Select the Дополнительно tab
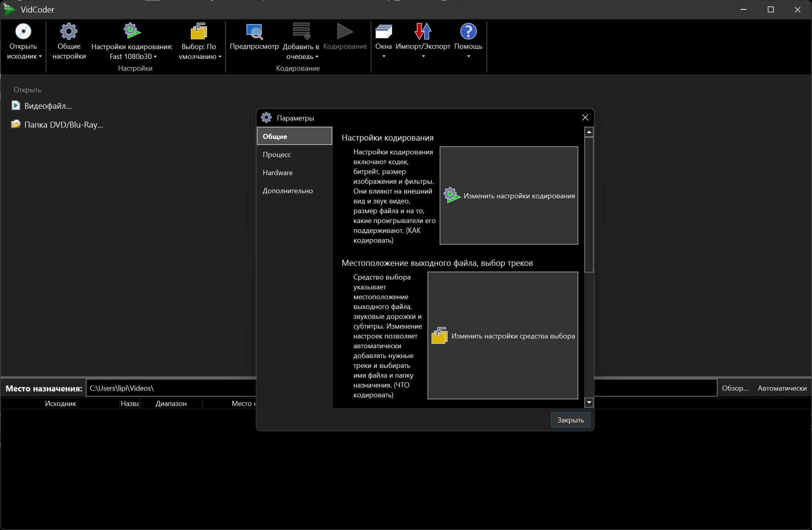Viewport: 812px width, 530px height. (x=288, y=191)
